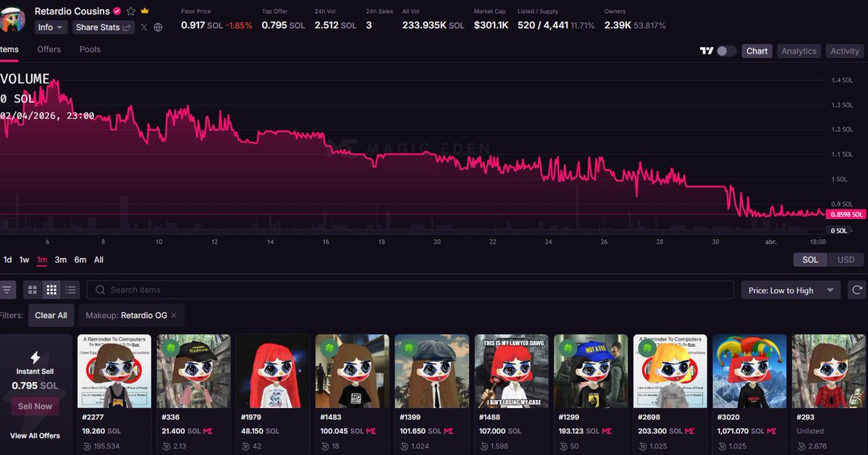Open the Price: Low to High sort dropdown
The height and width of the screenshot is (455, 868).
(791, 291)
